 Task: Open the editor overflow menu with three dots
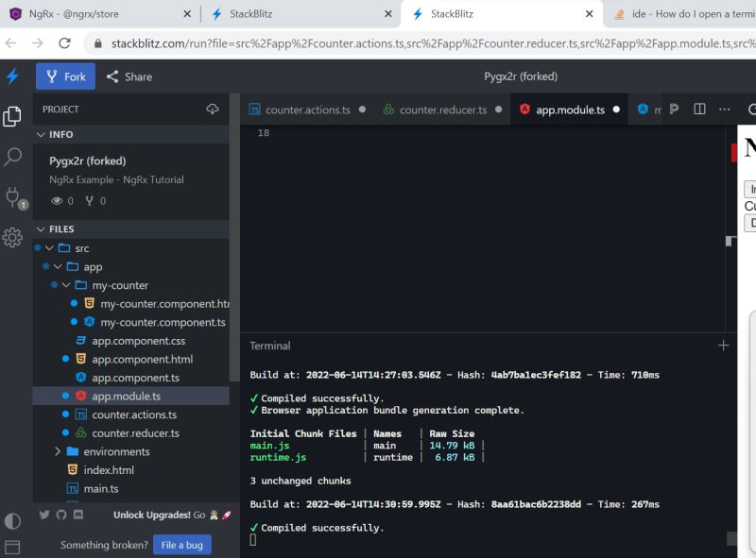coord(724,109)
